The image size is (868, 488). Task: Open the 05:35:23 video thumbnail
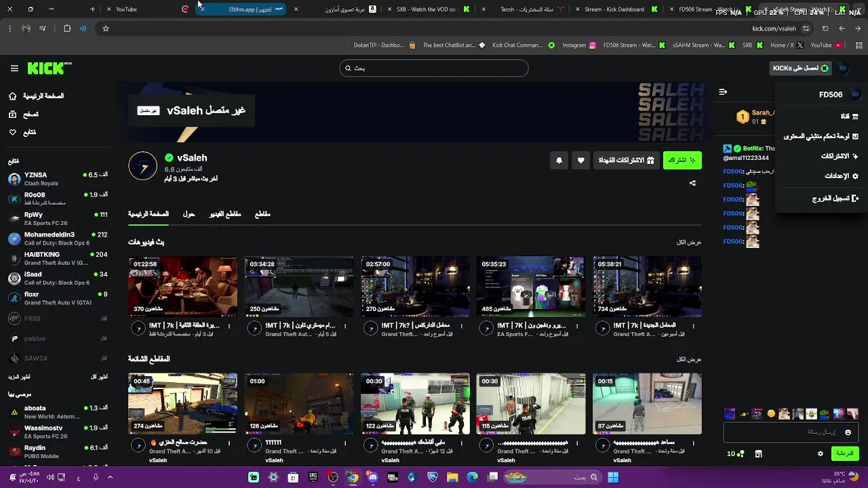coord(531,286)
